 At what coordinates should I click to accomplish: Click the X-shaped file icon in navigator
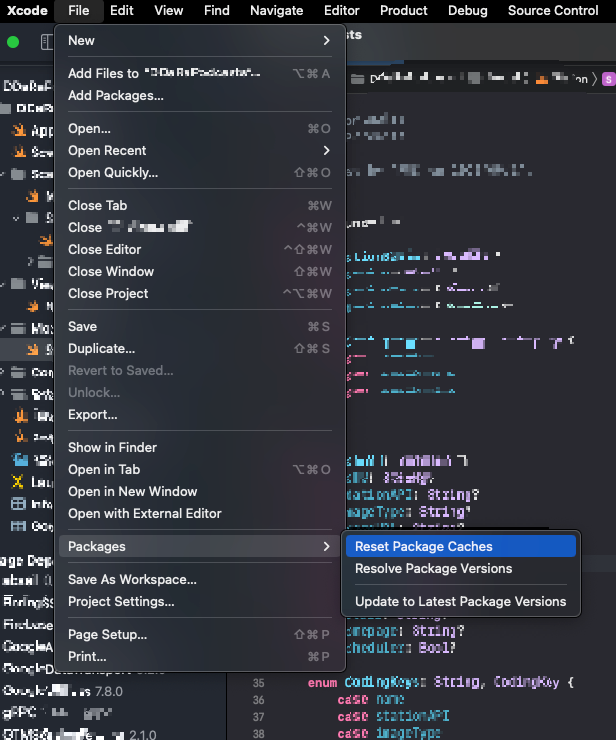pos(17,481)
